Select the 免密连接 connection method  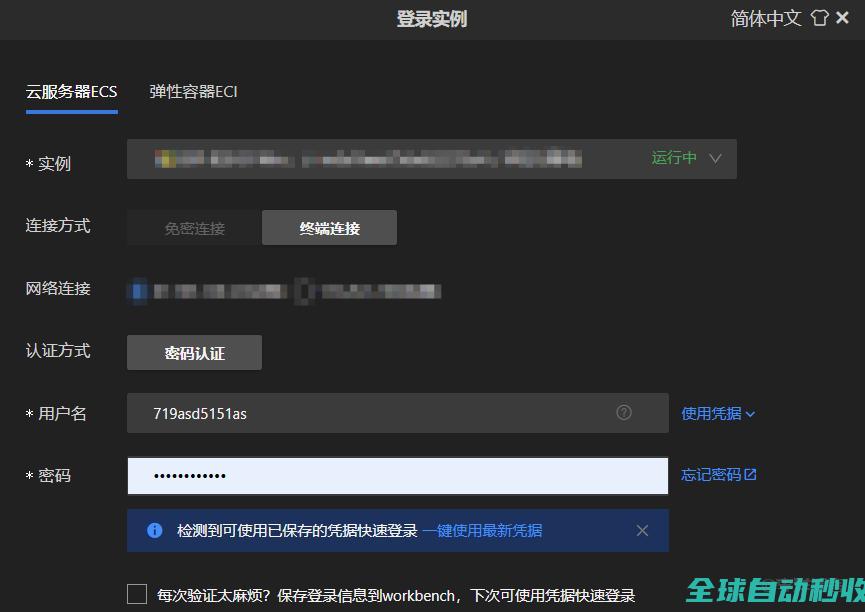coord(194,228)
